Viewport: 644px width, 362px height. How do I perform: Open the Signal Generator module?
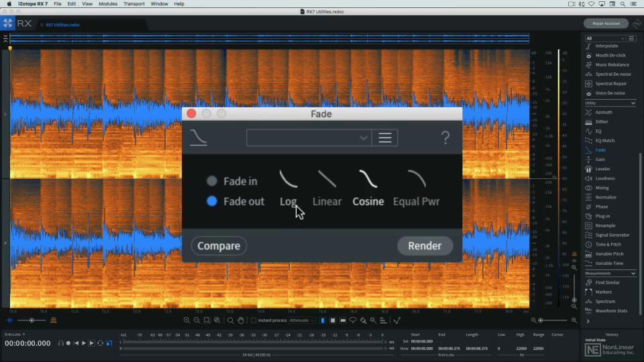tap(612, 235)
